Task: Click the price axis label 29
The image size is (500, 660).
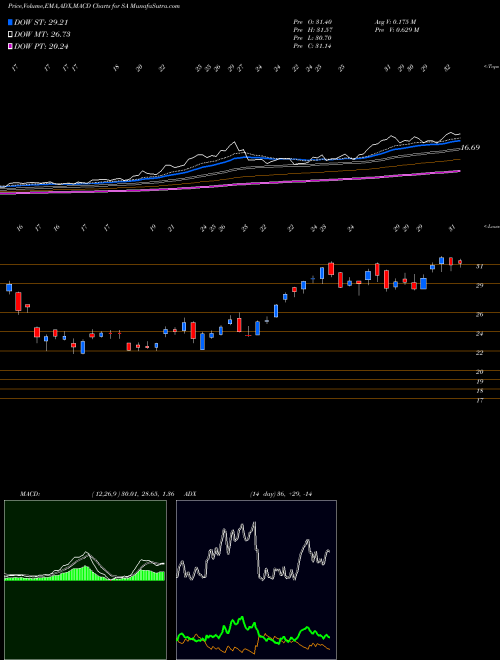Action: 479,285
